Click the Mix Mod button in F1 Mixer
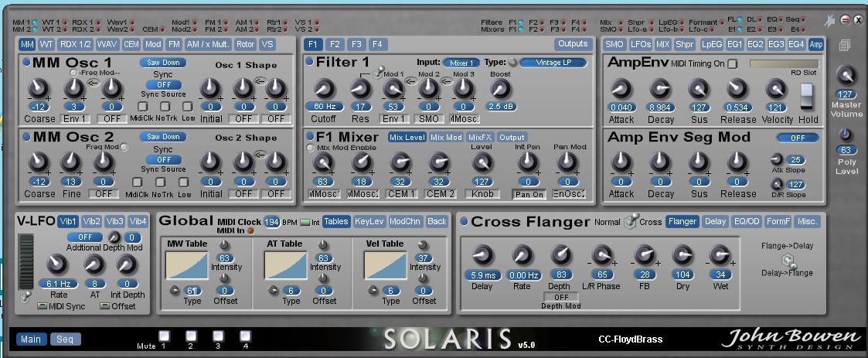 click(446, 137)
